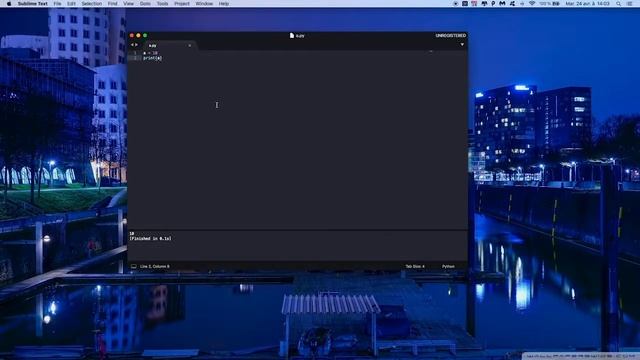
Task: Click the minimap area of the editor
Action: point(447,139)
